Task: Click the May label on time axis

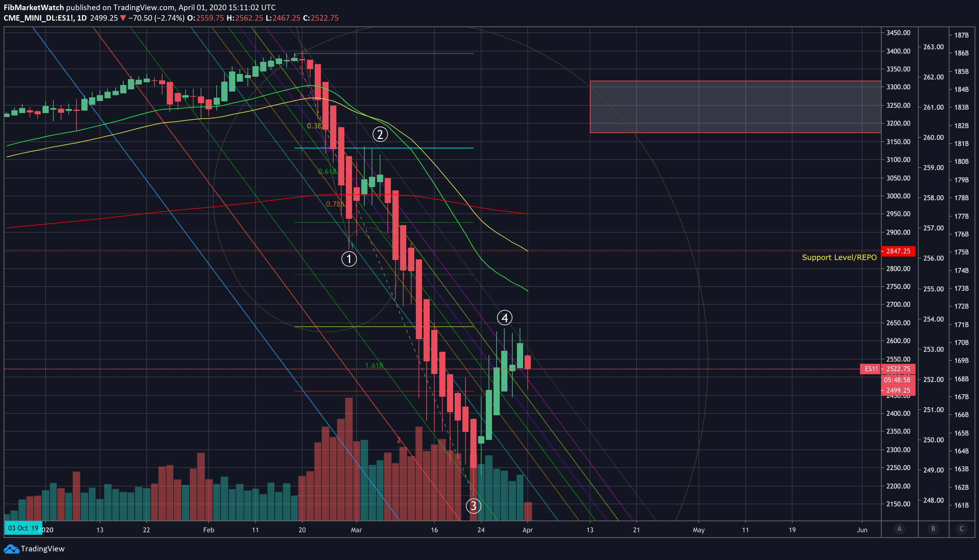Action: (698, 530)
